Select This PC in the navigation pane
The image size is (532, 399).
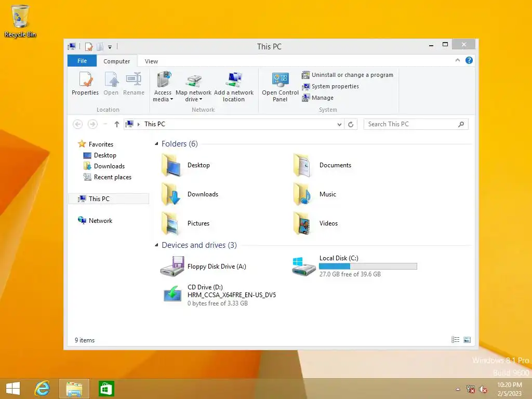pyautogui.click(x=109, y=199)
